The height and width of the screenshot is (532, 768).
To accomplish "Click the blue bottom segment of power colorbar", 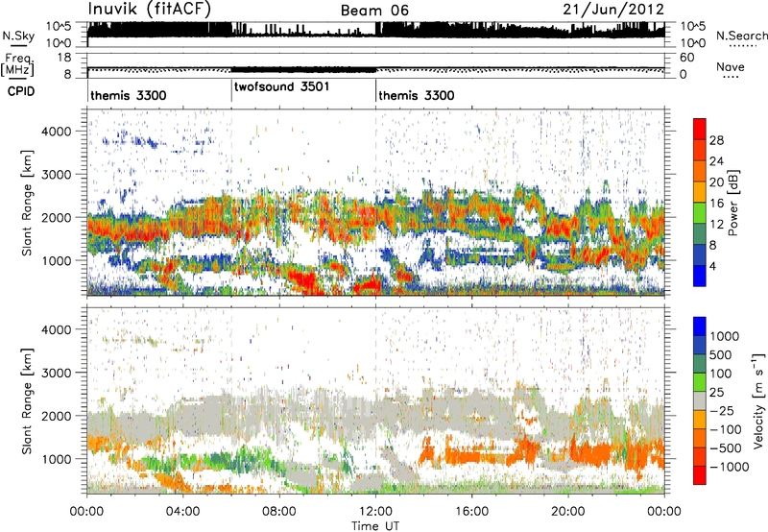I will pos(700,276).
